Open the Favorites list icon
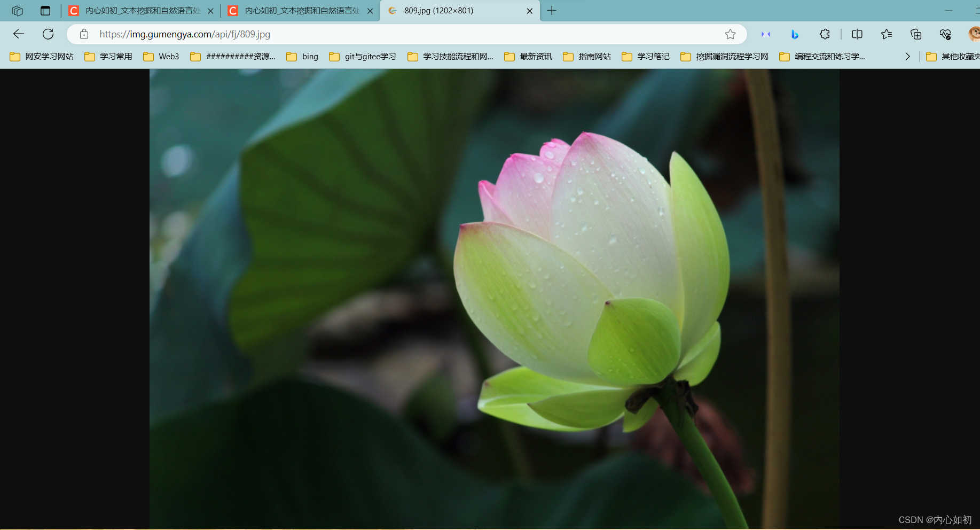The image size is (980, 530). tap(887, 34)
